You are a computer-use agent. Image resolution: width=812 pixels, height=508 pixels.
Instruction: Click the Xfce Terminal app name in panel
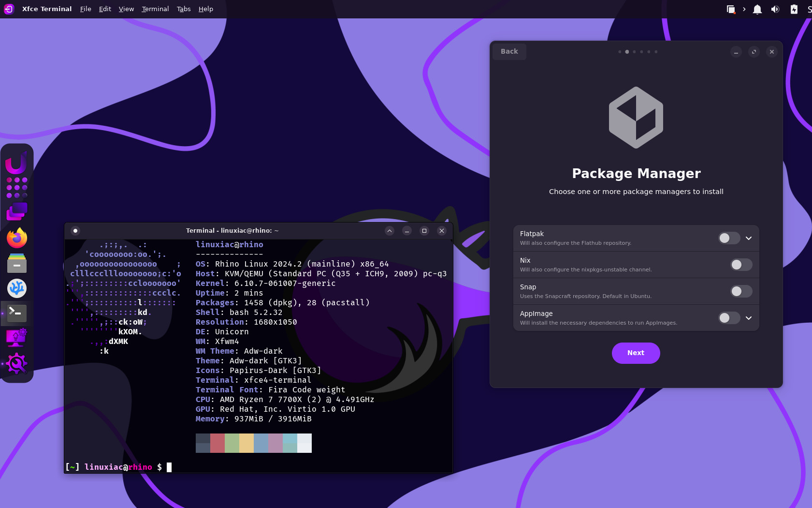47,9
